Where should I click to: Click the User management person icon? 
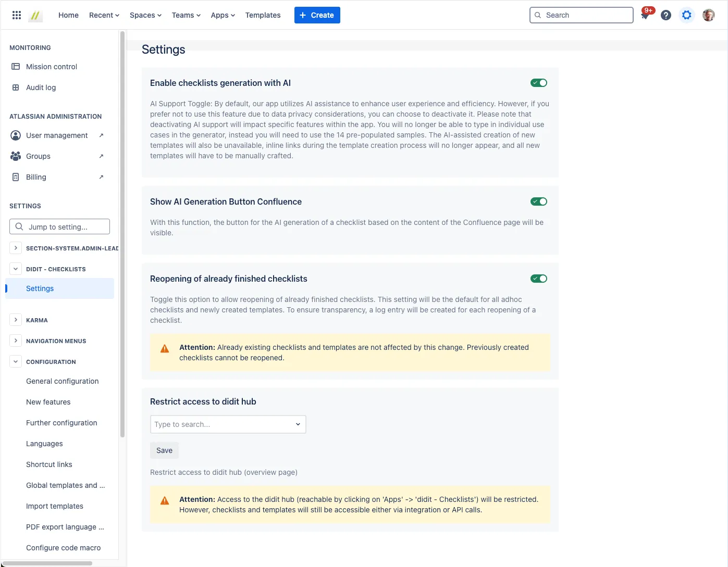[16, 135]
